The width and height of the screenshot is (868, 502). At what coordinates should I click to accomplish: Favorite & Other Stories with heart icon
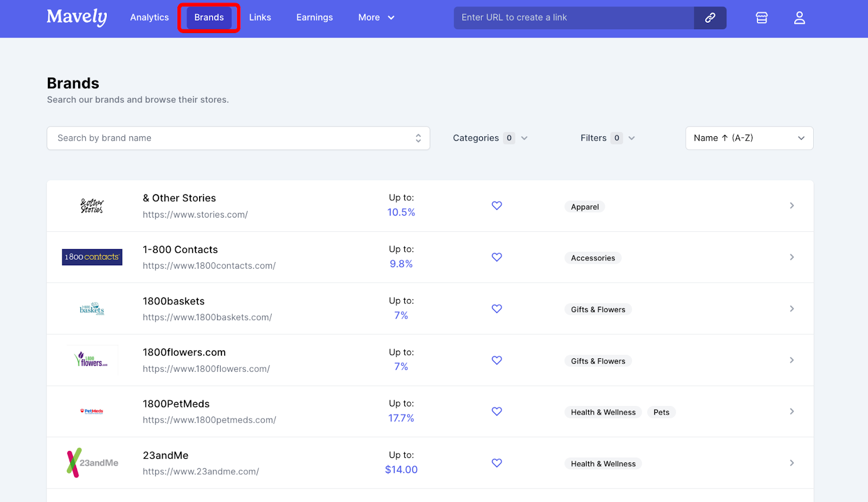(x=496, y=206)
